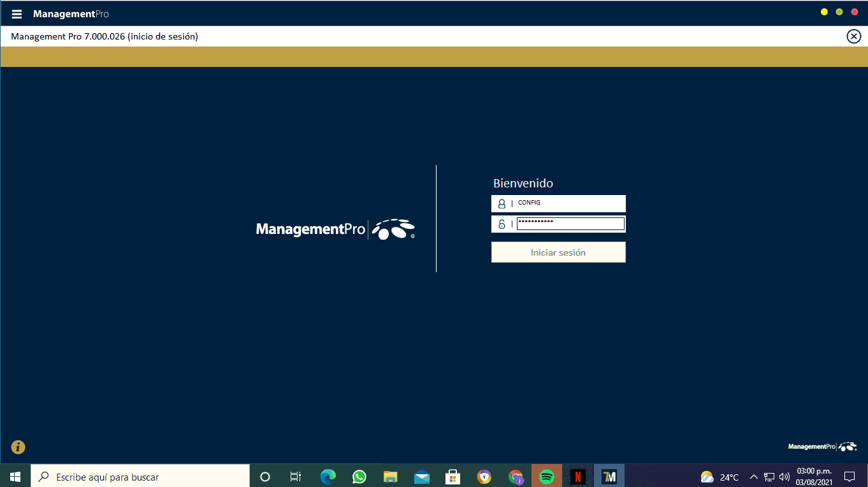Open the Windows Start menu

tap(15, 476)
